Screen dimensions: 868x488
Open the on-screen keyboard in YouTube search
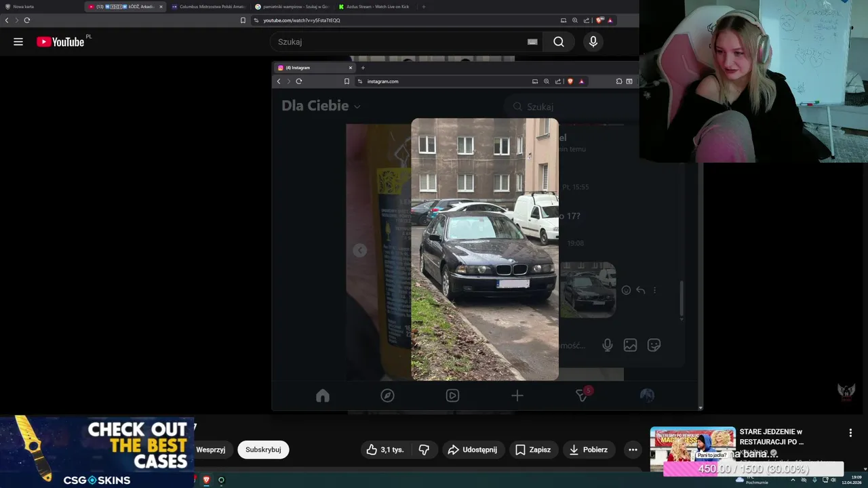coord(532,42)
